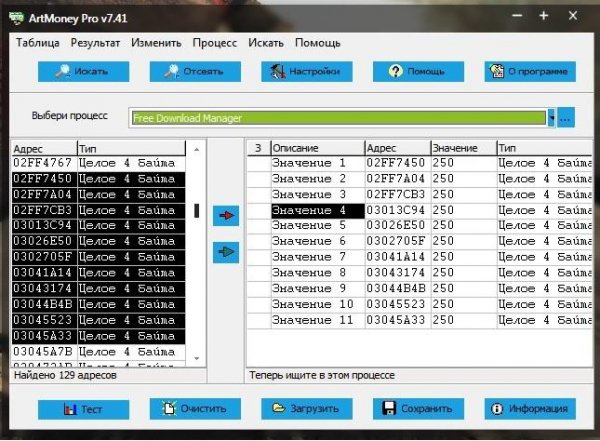600x441 pixels.
Task: Click the Информация button
Action: point(530,409)
